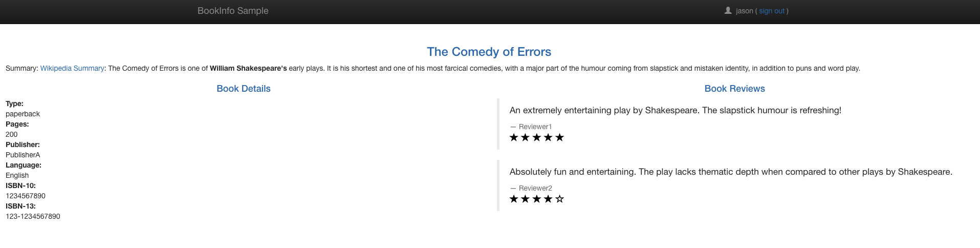Click the jason username in the navbar
The width and height of the screenshot is (980, 248).
point(745,11)
